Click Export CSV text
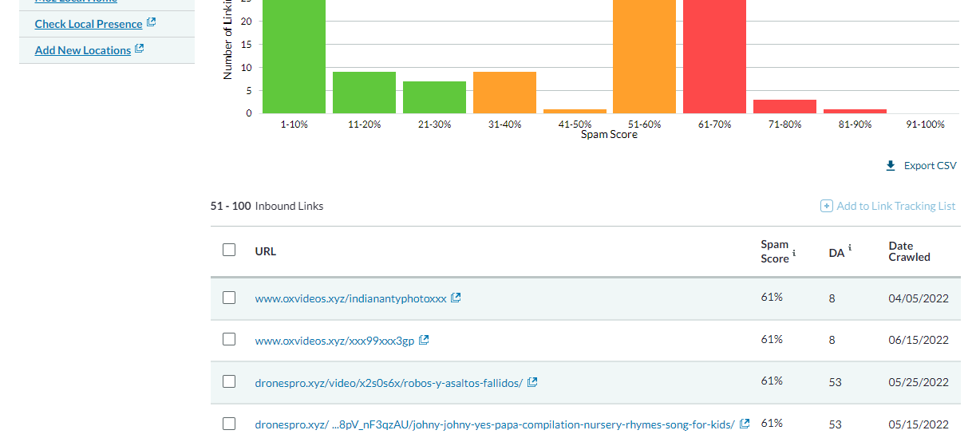The width and height of the screenshot is (980, 438). 930,166
